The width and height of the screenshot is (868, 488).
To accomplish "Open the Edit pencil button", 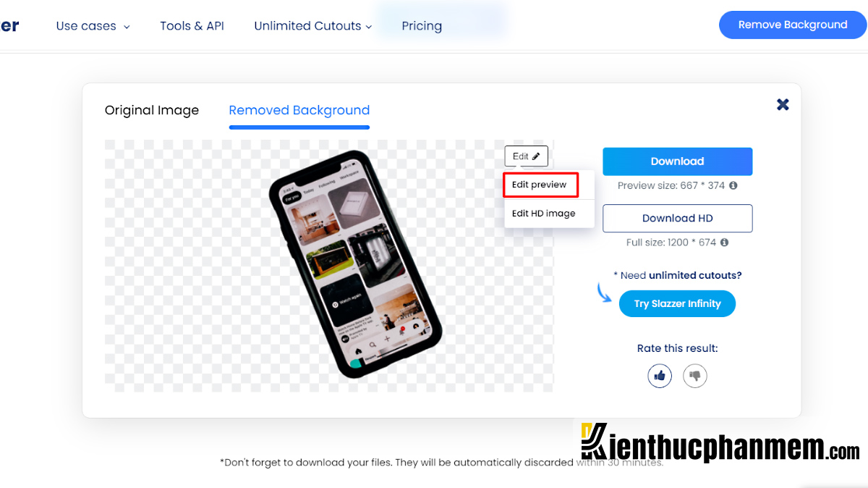I will click(527, 156).
